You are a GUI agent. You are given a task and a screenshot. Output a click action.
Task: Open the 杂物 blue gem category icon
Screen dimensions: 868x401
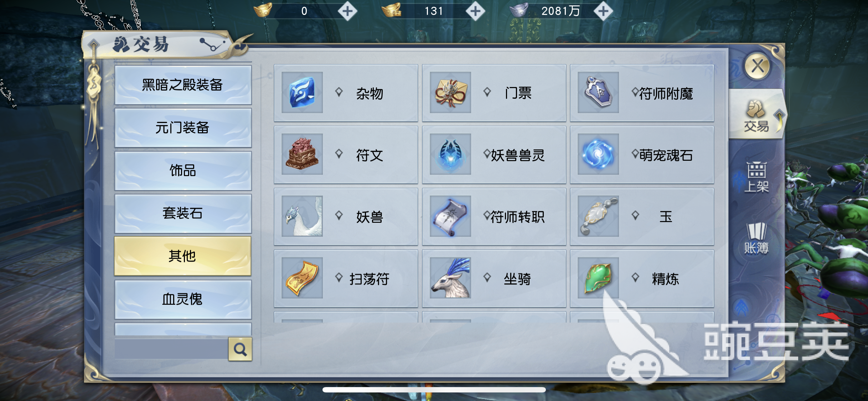tap(302, 93)
